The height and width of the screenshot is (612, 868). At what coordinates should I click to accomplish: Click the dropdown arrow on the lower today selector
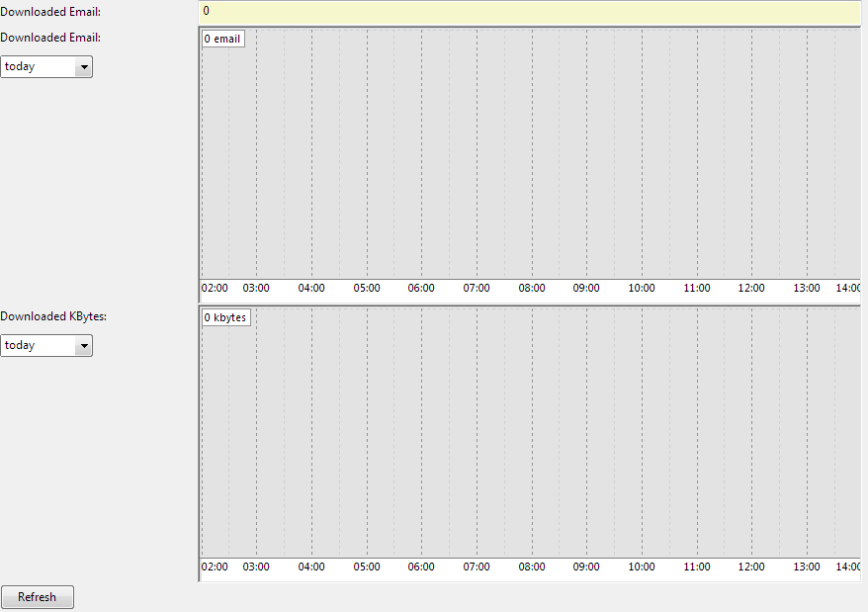point(85,345)
